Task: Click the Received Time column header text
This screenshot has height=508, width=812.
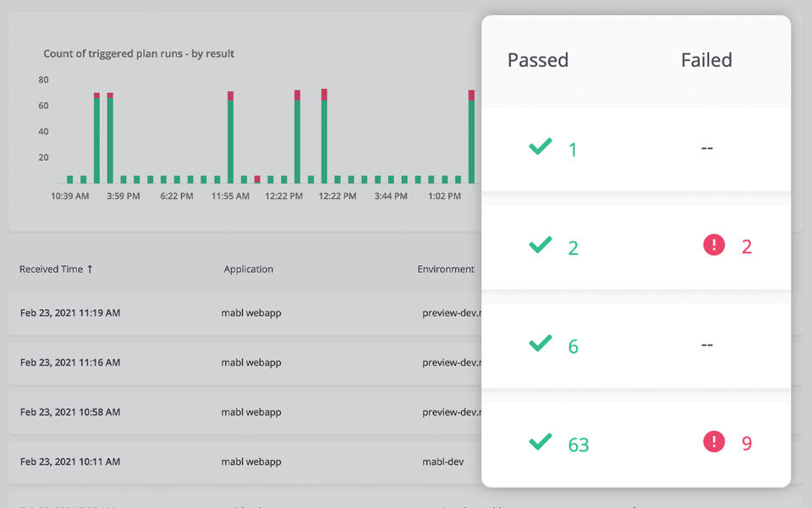Action: point(51,269)
